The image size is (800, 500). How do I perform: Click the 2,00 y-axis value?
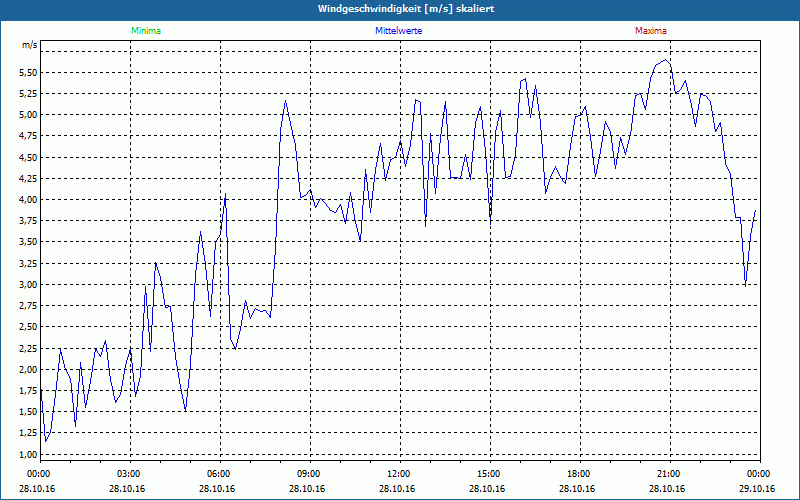(29, 369)
